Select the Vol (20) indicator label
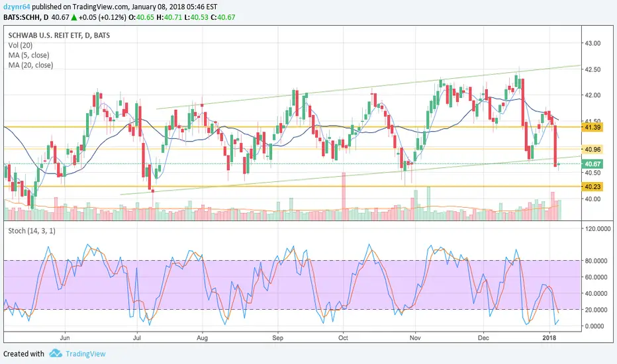The height and width of the screenshot is (364, 617). pyautogui.click(x=21, y=45)
